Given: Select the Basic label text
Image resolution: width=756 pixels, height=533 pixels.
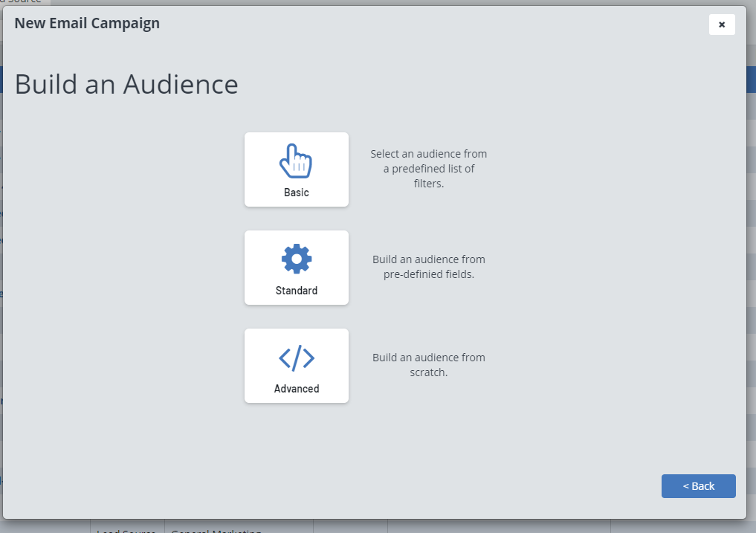Looking at the screenshot, I should [x=296, y=193].
